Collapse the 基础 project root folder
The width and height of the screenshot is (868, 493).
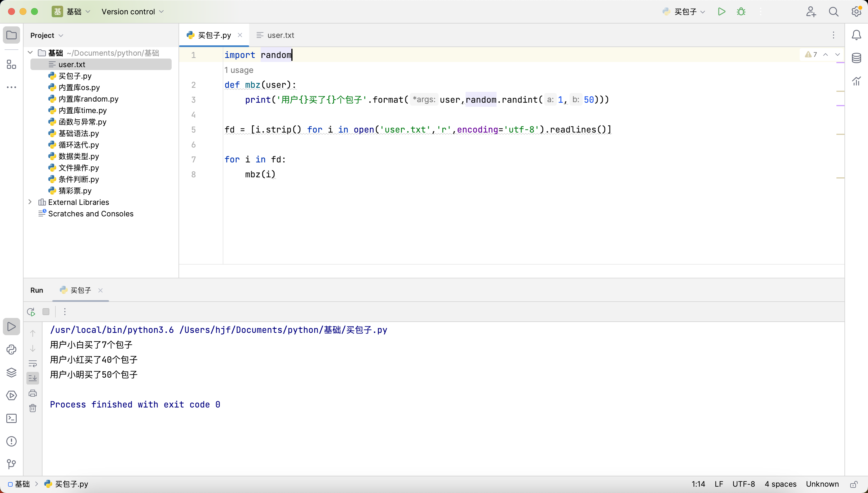click(30, 53)
